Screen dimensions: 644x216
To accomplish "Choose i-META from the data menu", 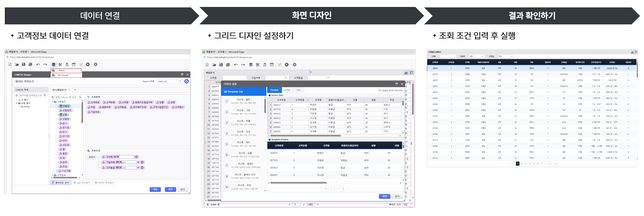I will pos(66,71).
